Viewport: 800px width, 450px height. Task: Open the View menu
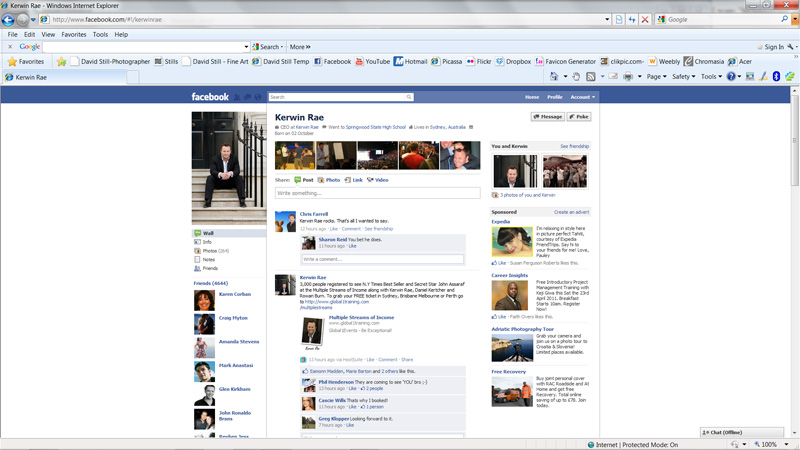[x=48, y=34]
